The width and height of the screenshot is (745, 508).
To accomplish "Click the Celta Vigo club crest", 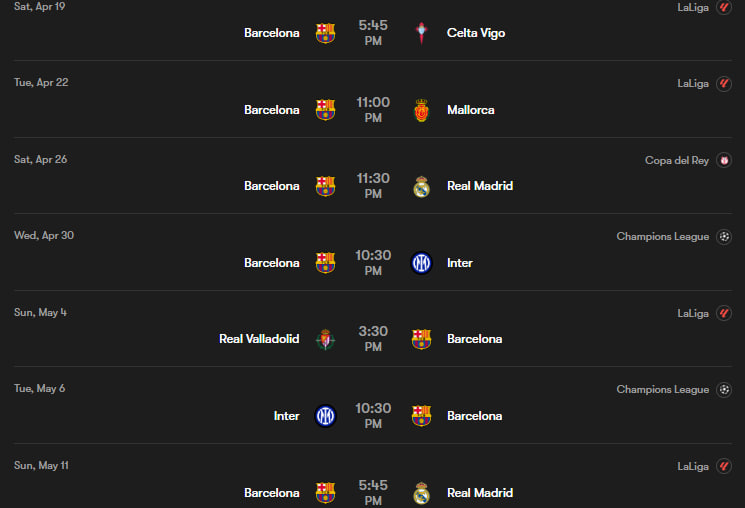I will tap(421, 33).
